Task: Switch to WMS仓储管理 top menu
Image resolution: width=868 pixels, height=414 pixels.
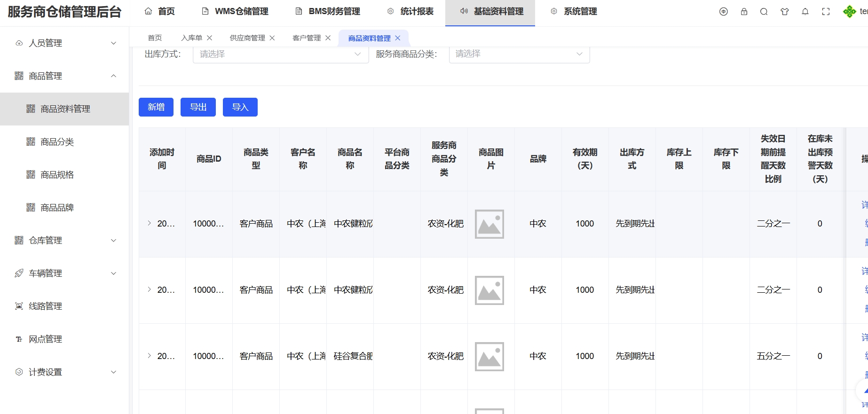Action: [x=235, y=12]
